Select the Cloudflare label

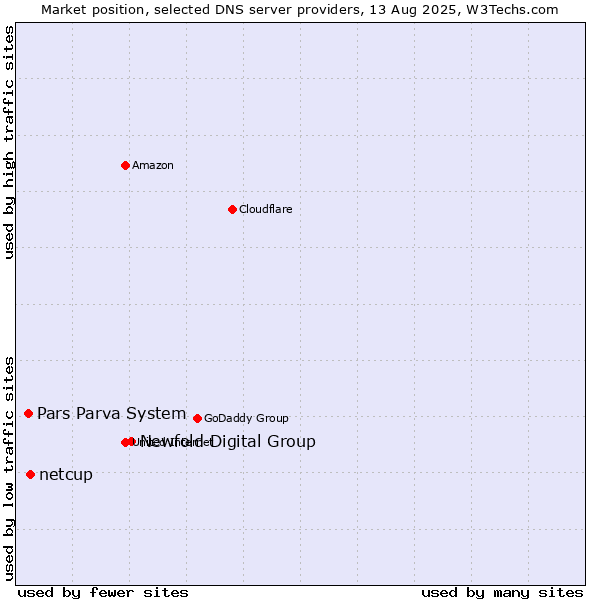coord(266,209)
